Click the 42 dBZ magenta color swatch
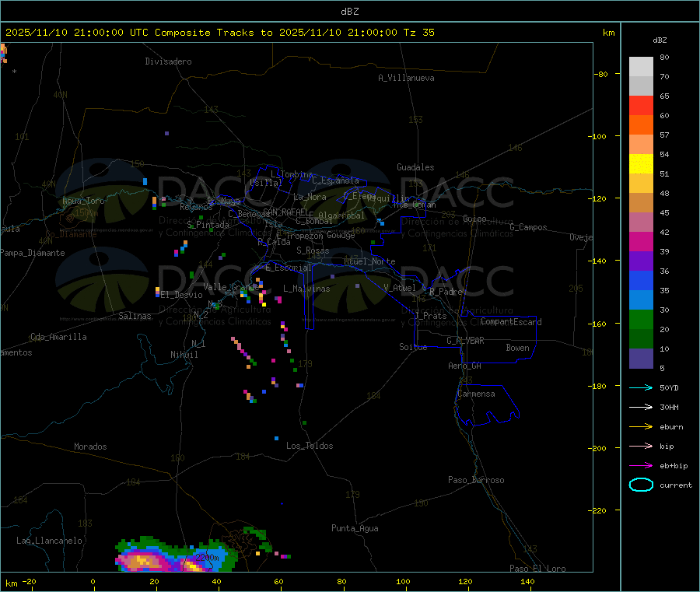The width and height of the screenshot is (700, 592). [x=641, y=241]
